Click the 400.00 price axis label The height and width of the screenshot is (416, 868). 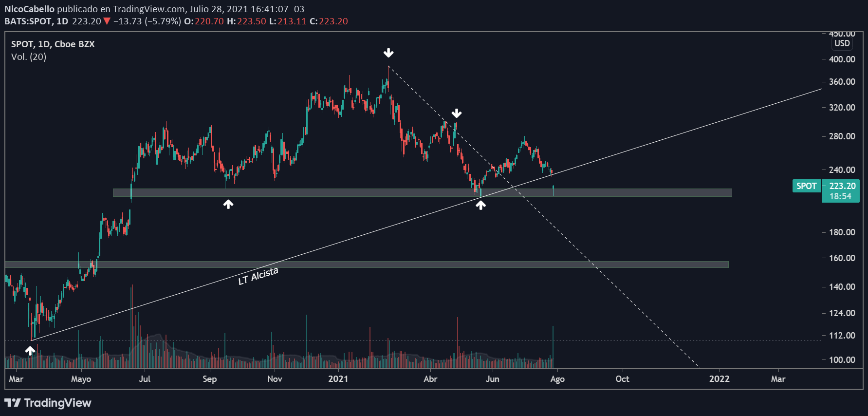point(842,59)
